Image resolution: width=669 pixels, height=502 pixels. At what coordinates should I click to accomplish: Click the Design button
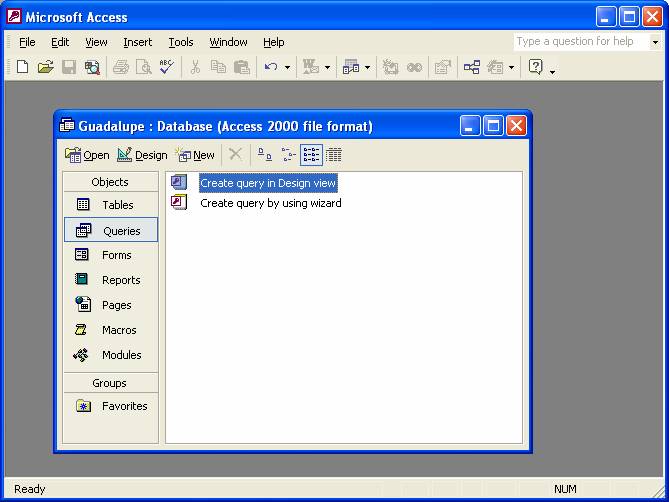tap(142, 155)
